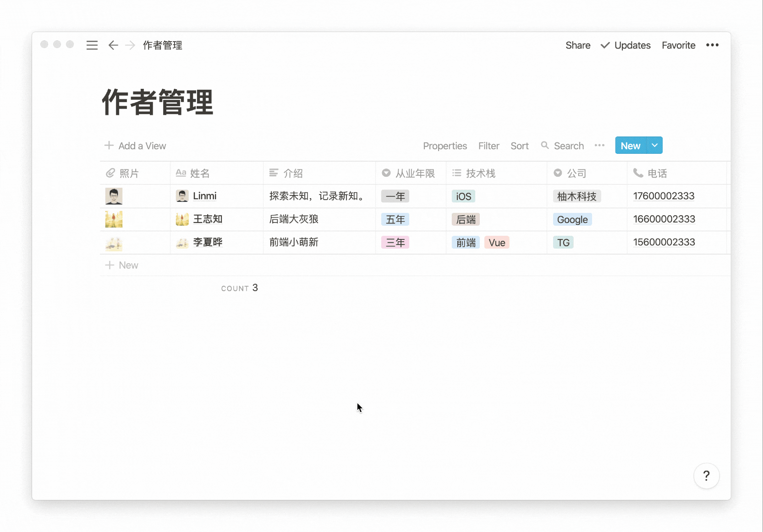Click the 作者管理 breadcrumb title

[x=163, y=45]
